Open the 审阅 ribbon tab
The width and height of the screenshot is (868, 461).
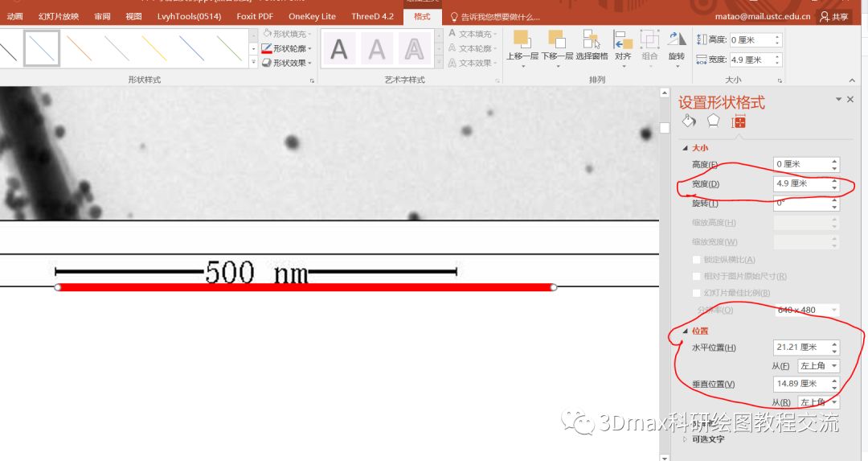pos(102,16)
